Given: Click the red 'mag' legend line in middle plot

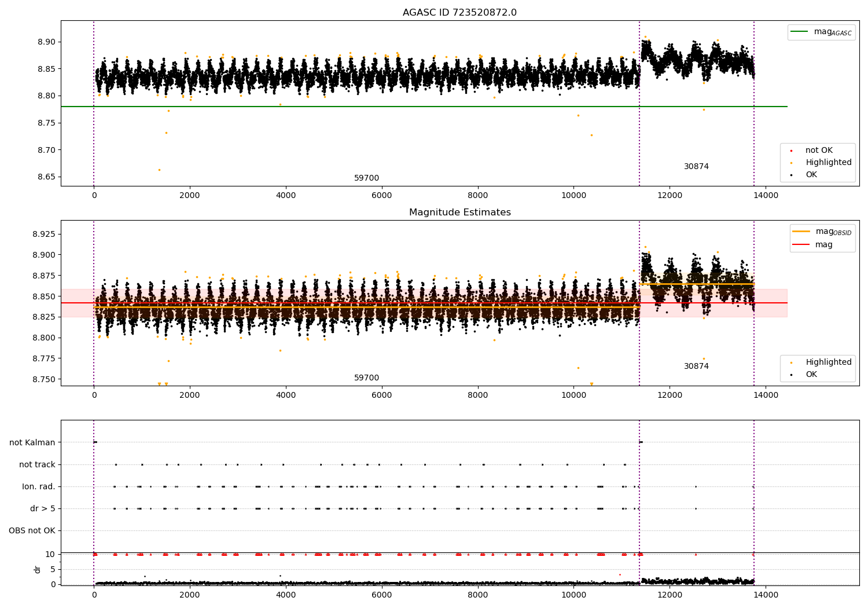Looking at the screenshot, I should click(x=801, y=245).
